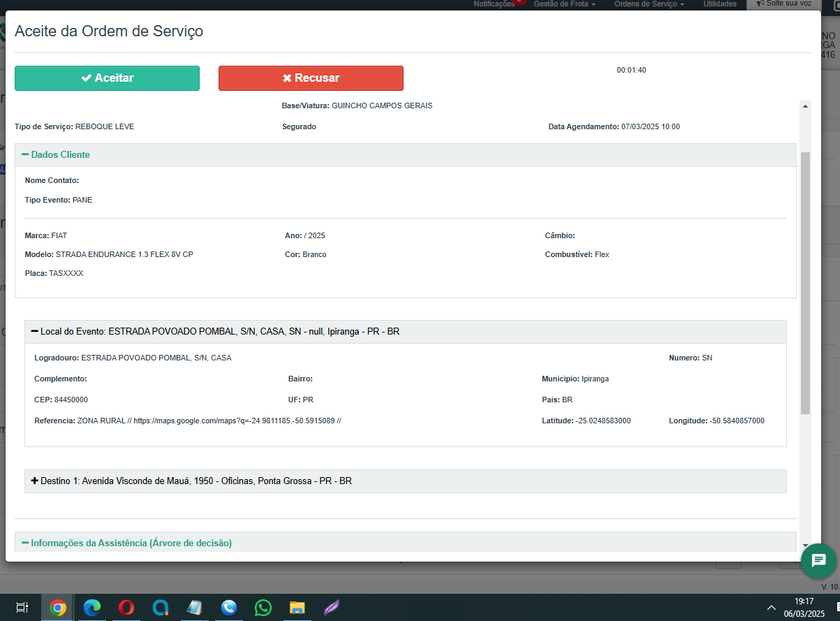Open File Explorer from the taskbar
This screenshot has width=840, height=621.
(297, 608)
